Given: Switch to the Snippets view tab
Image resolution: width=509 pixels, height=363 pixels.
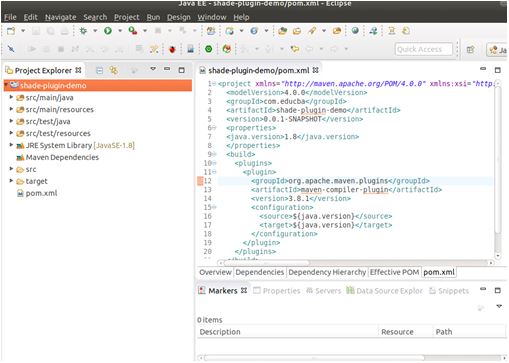Looking at the screenshot, I should click(449, 291).
